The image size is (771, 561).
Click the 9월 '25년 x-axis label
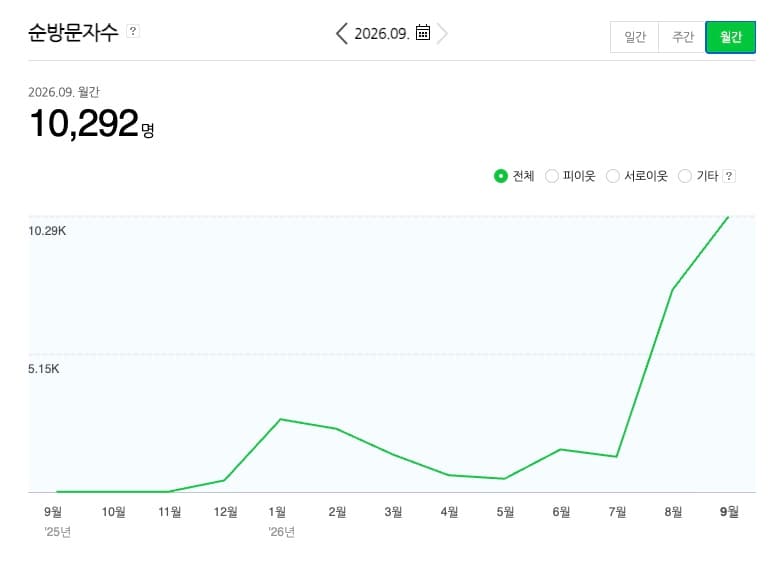57,521
